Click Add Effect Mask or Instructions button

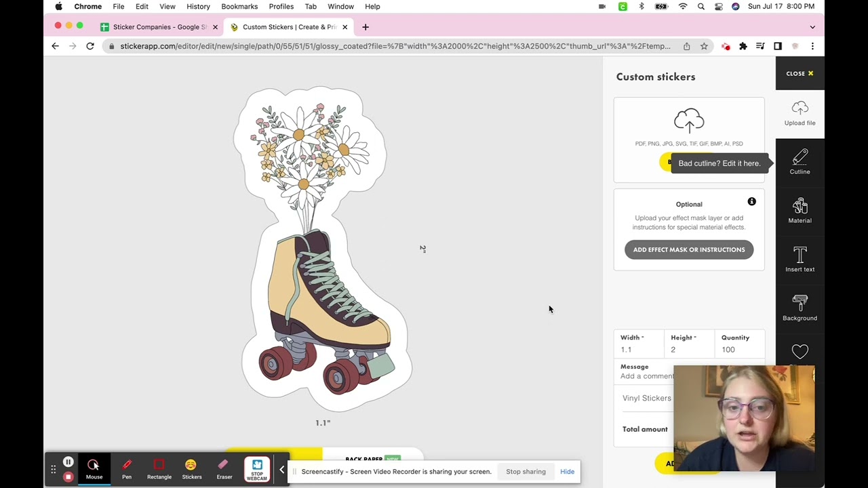(x=689, y=249)
